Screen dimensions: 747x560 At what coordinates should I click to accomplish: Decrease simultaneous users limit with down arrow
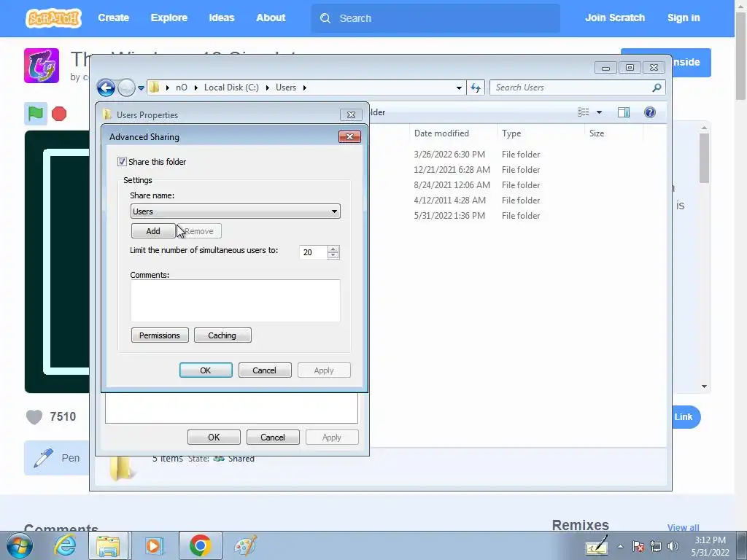tap(333, 255)
